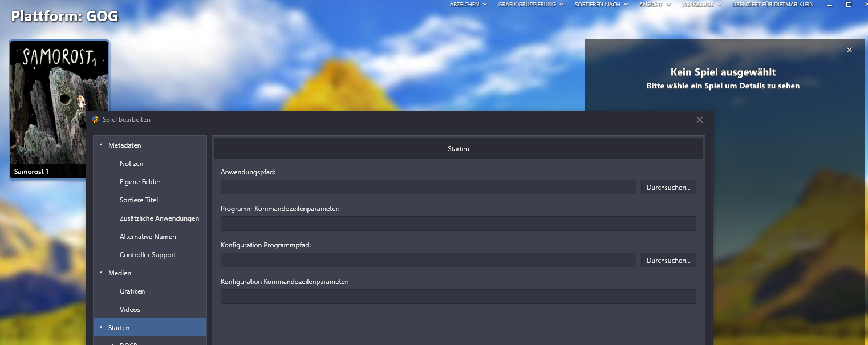868x345 pixels.
Task: Click the Kein Spiel ausgewählt heading
Action: (723, 72)
